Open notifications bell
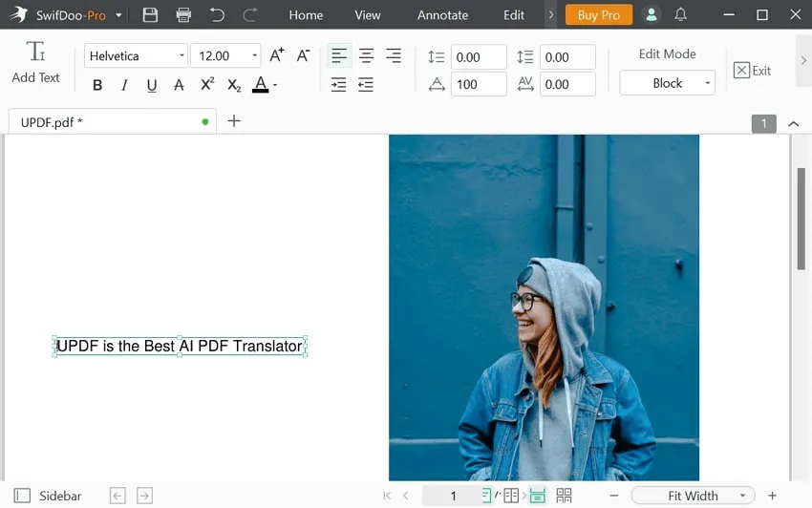 680,15
